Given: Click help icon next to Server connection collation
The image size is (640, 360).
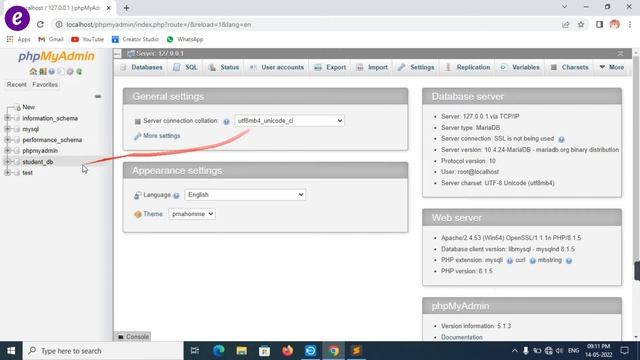Looking at the screenshot, I should 226,121.
